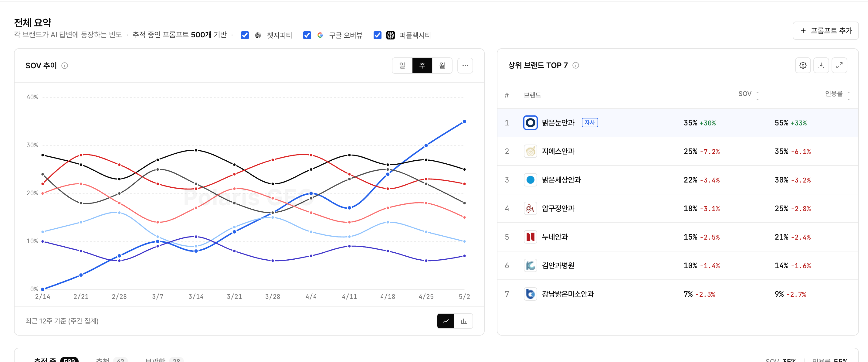
Task: Click the 누네안과 brand logo
Action: [x=530, y=237]
